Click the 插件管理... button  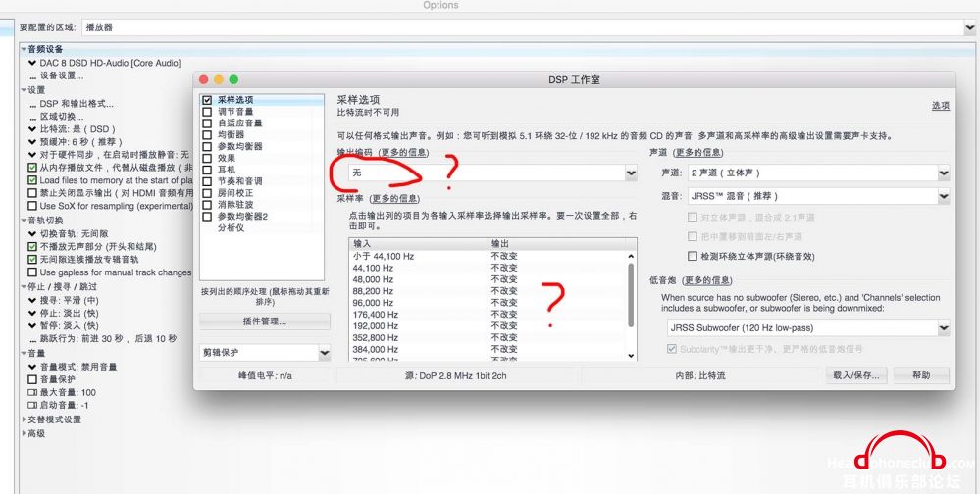click(x=265, y=321)
